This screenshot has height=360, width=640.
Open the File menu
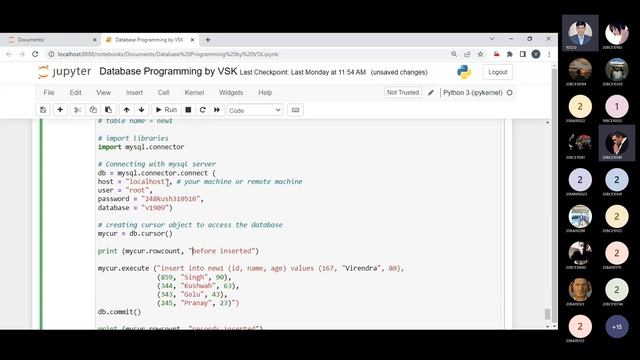(x=49, y=93)
